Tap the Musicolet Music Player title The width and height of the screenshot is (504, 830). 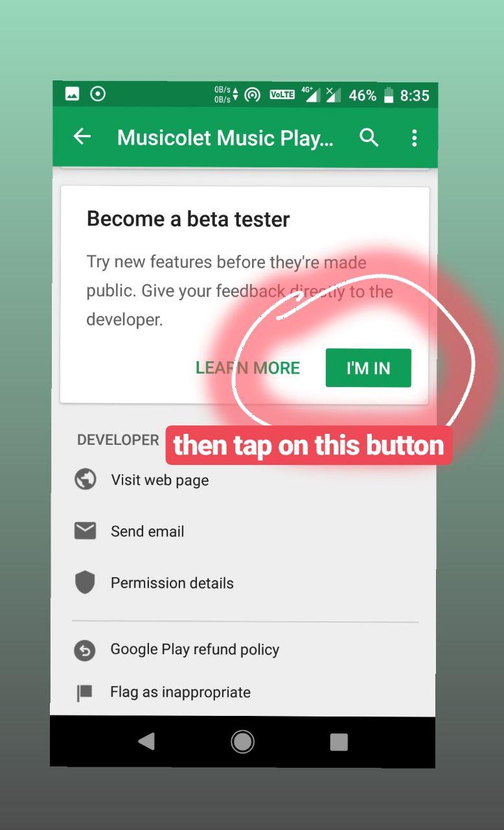pyautogui.click(x=225, y=137)
